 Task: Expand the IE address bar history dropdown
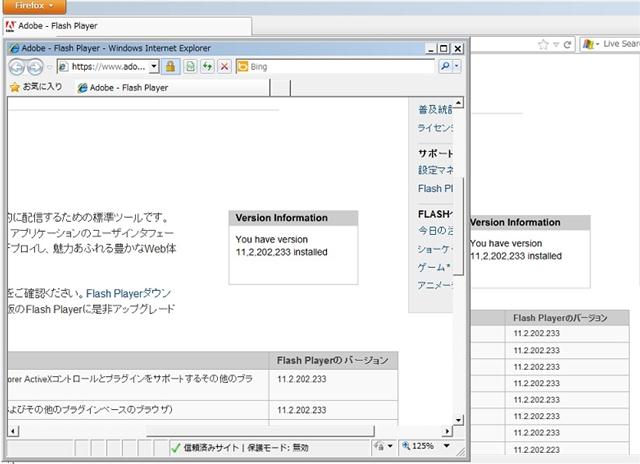point(154,66)
